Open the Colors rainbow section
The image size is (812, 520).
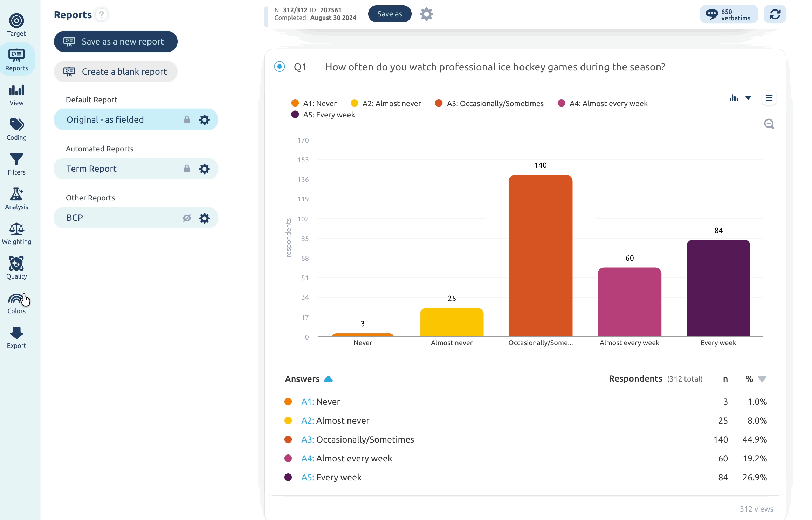[x=16, y=303]
